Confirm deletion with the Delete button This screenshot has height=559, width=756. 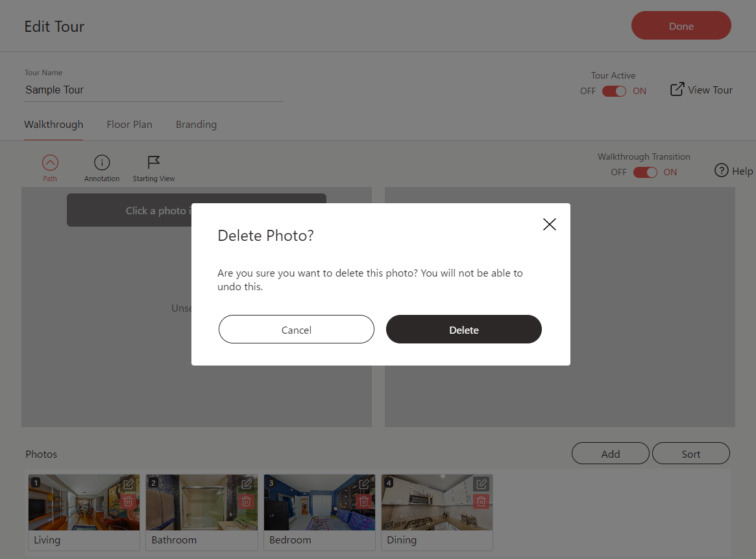click(463, 329)
